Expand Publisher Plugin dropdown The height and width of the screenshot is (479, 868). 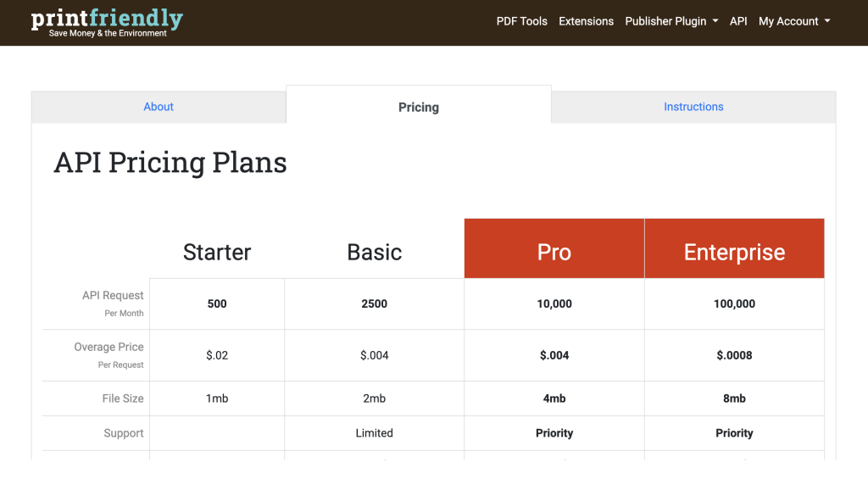671,21
